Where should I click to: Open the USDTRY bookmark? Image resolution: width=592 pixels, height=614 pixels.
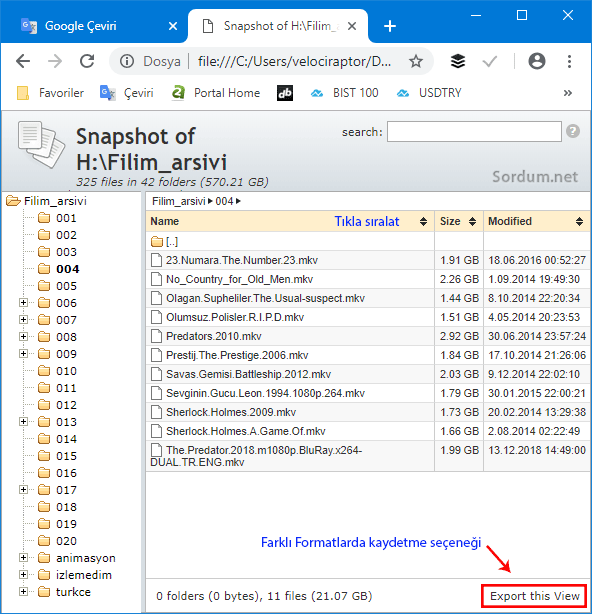(429, 93)
